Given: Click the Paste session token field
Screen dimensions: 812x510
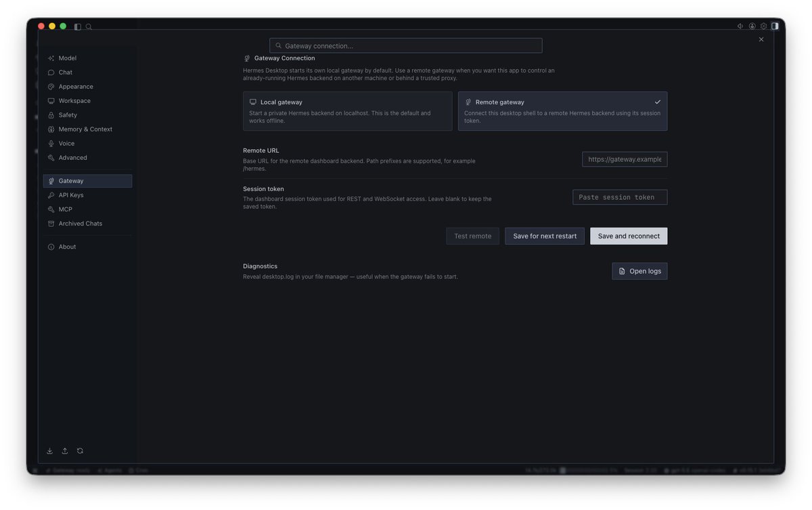Looking at the screenshot, I should coord(620,197).
